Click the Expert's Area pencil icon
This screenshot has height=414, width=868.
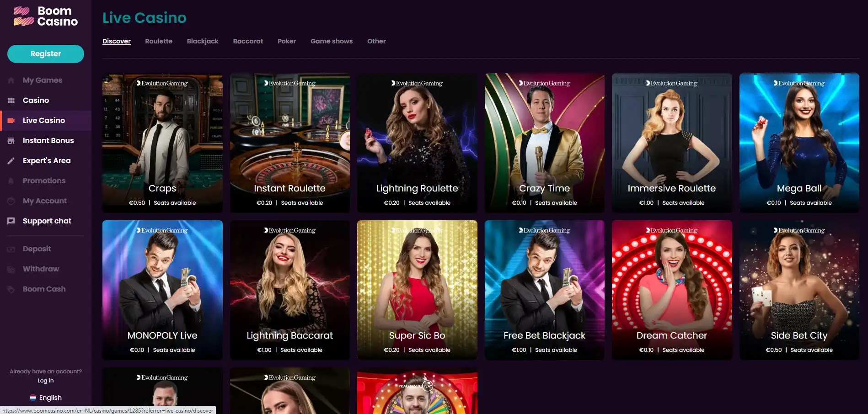11,161
